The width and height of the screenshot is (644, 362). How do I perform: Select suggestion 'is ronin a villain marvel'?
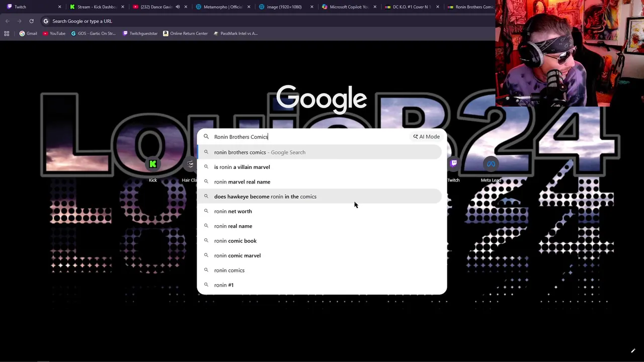tap(319, 167)
